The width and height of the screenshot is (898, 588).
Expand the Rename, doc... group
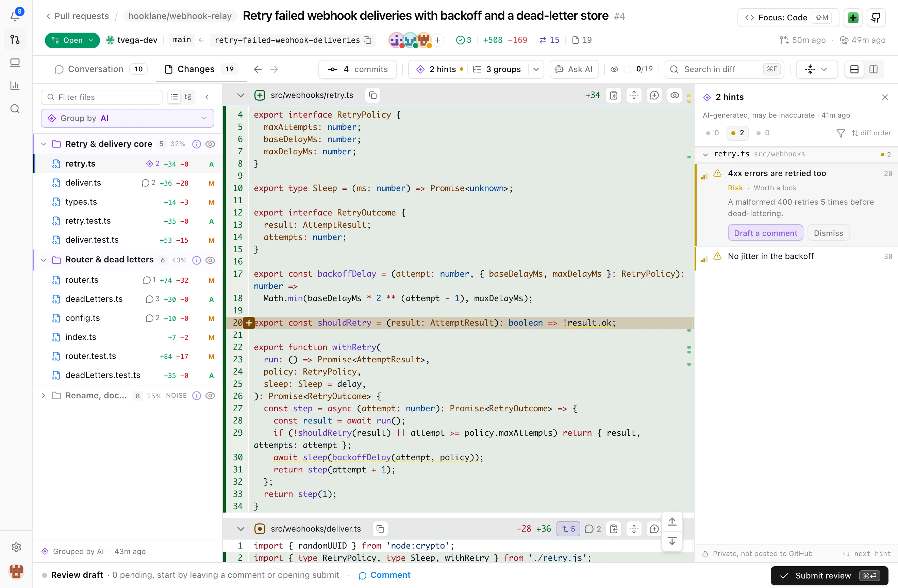tap(44, 396)
